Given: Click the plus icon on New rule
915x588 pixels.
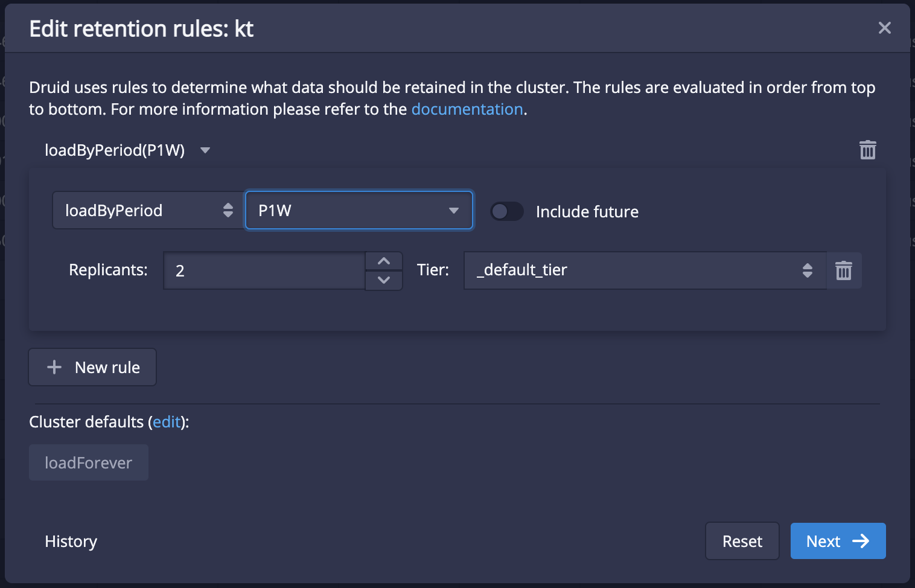Looking at the screenshot, I should tap(54, 367).
